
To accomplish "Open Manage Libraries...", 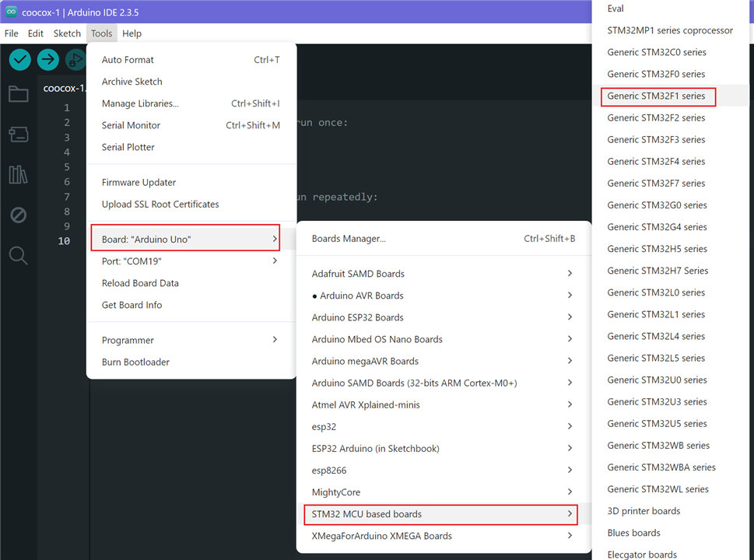I will pyautogui.click(x=191, y=103).
